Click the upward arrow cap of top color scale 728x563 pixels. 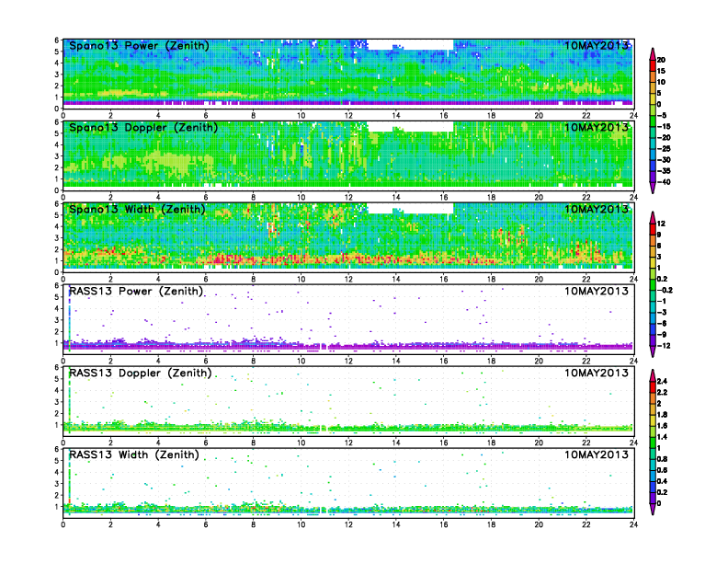[653, 54]
